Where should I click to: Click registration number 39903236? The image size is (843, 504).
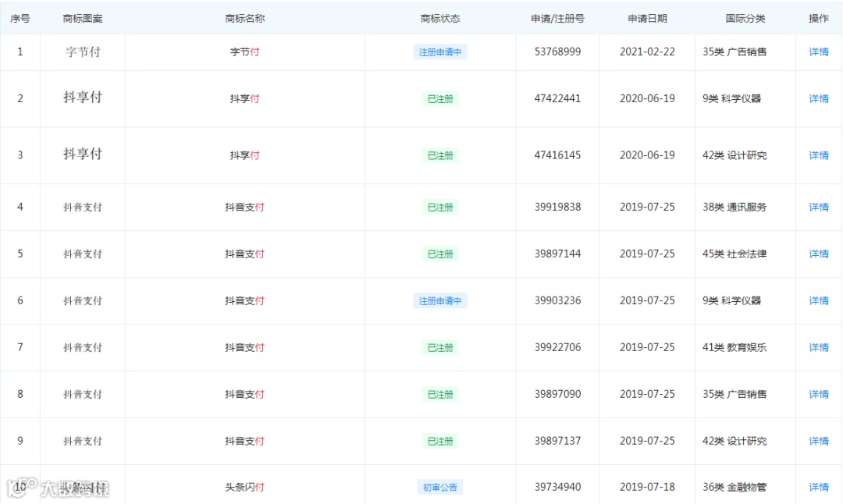tap(557, 301)
